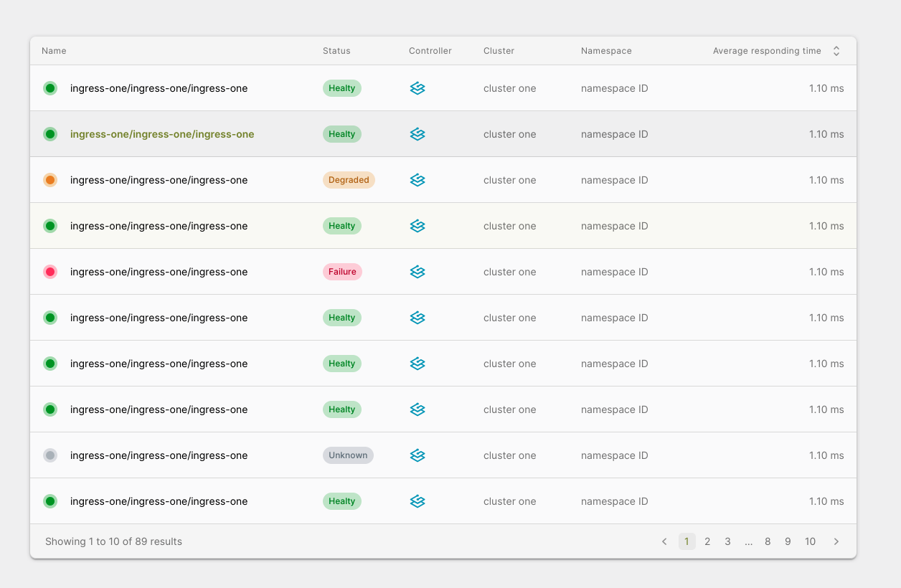The height and width of the screenshot is (588, 901).
Task: Open controller icon in the Degraded row
Action: [418, 180]
